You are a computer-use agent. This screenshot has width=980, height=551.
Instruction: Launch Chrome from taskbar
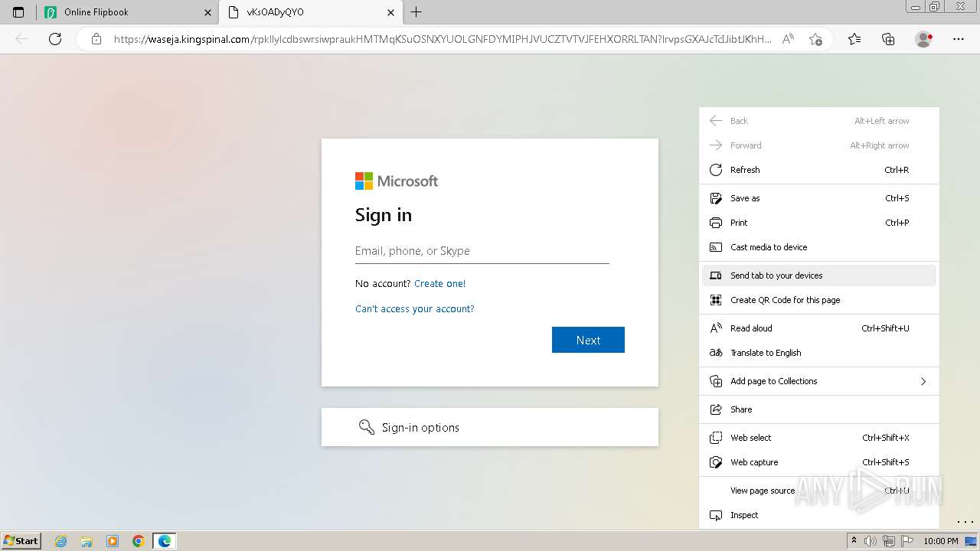pos(139,541)
